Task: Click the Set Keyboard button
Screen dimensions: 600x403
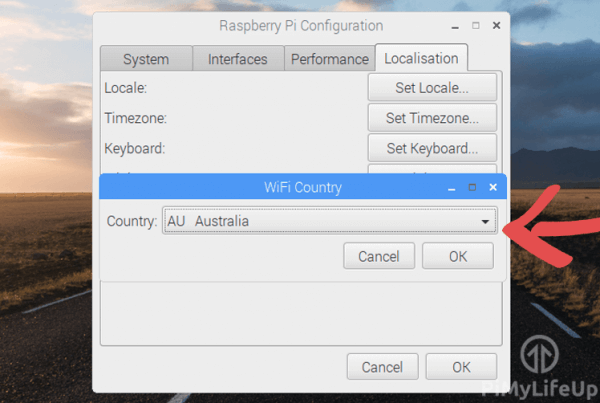Action: 432,148
